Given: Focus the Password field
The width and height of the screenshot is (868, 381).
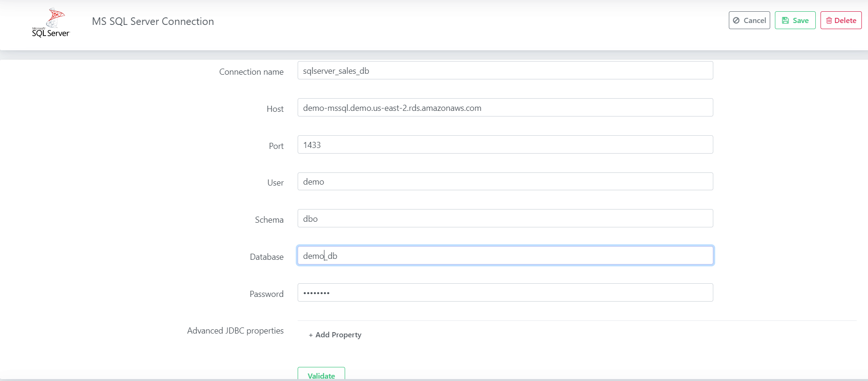Looking at the screenshot, I should point(505,293).
